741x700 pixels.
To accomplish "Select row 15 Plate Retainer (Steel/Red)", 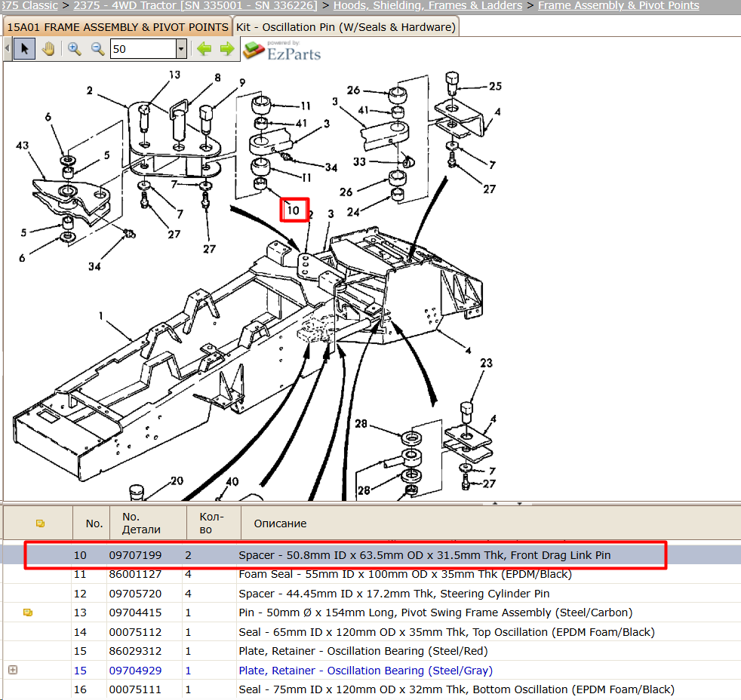I will pyautogui.click(x=370, y=651).
